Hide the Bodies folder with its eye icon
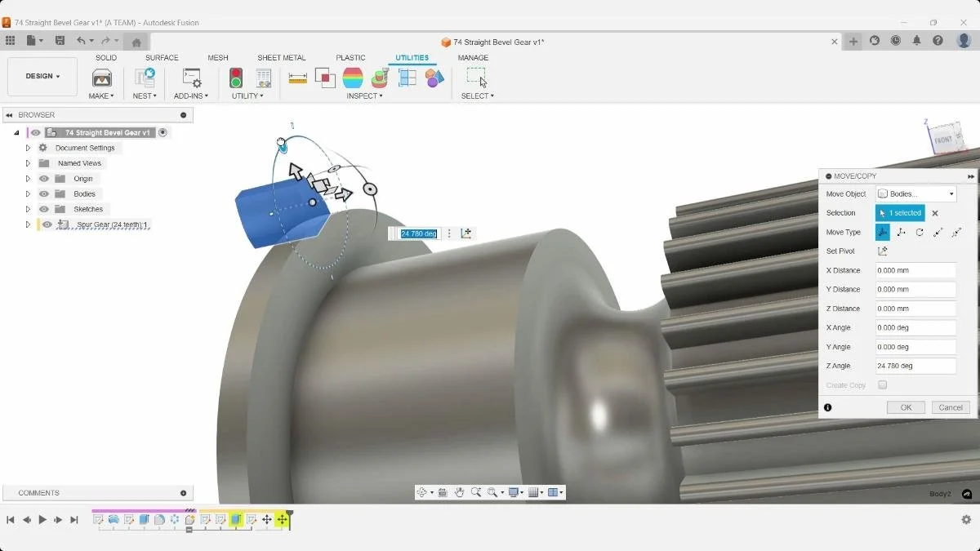This screenshot has width=980, height=551. (x=44, y=194)
